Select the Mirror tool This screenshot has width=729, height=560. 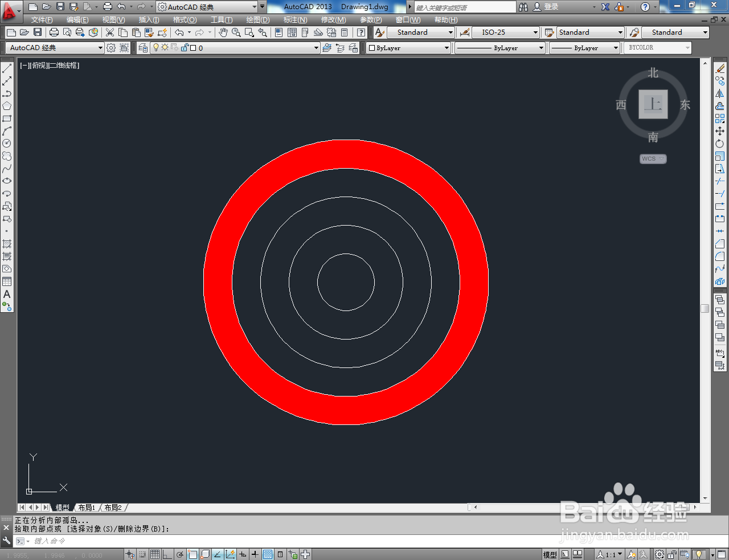[720, 93]
